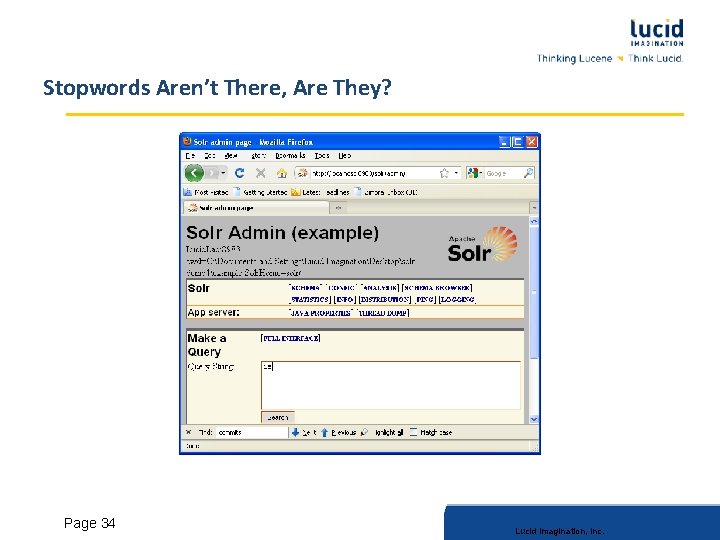Click the Forward navigation arrow
The image size is (720, 540).
pos(212,173)
